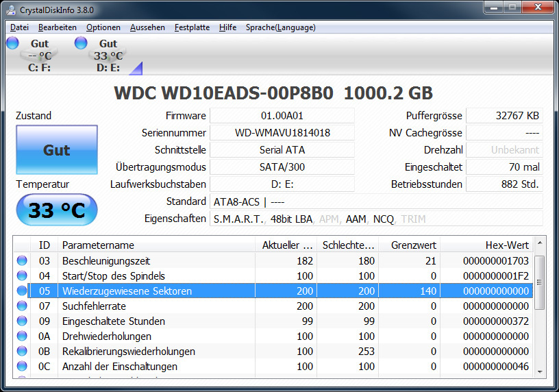Open the Festplatte menu

point(192,27)
